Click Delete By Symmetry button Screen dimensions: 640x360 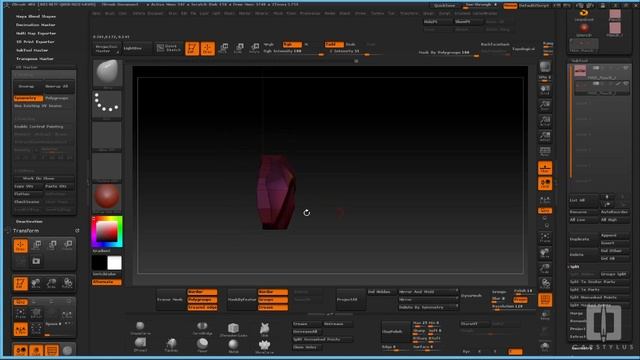tap(428, 307)
